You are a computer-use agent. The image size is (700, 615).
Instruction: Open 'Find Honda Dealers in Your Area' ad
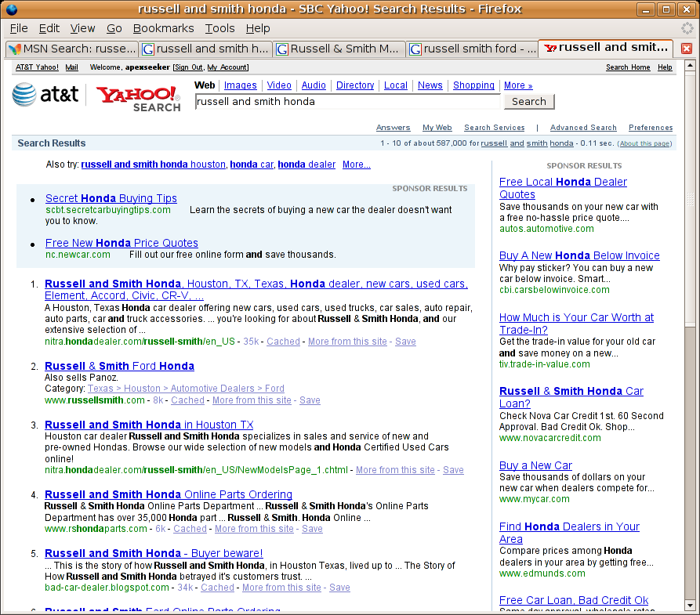coord(569,533)
